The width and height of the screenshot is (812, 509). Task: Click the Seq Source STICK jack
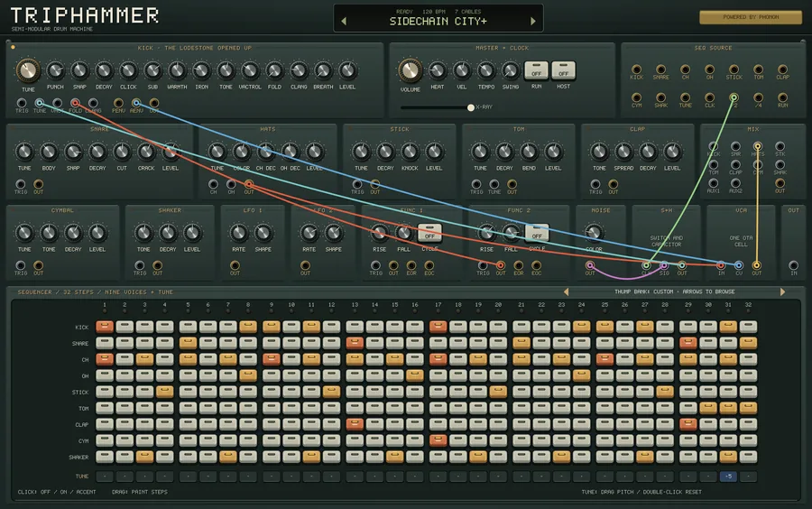tap(734, 69)
